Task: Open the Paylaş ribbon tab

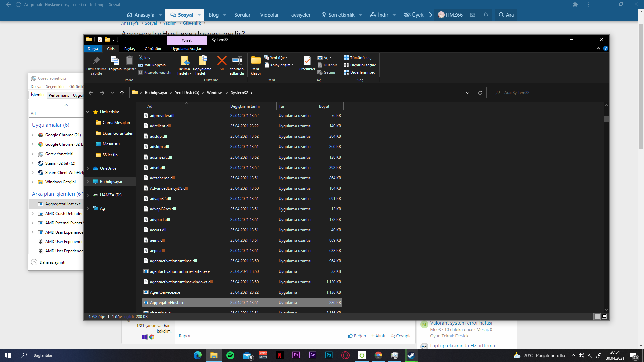Action: (129, 49)
